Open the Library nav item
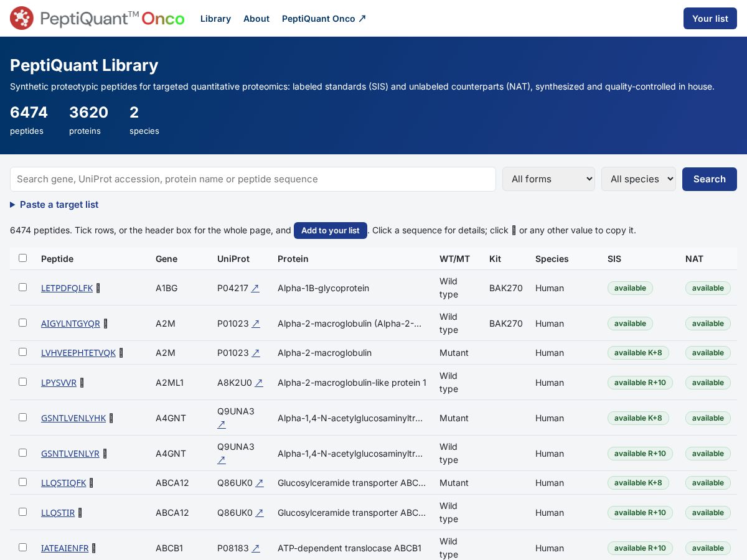 tap(215, 19)
